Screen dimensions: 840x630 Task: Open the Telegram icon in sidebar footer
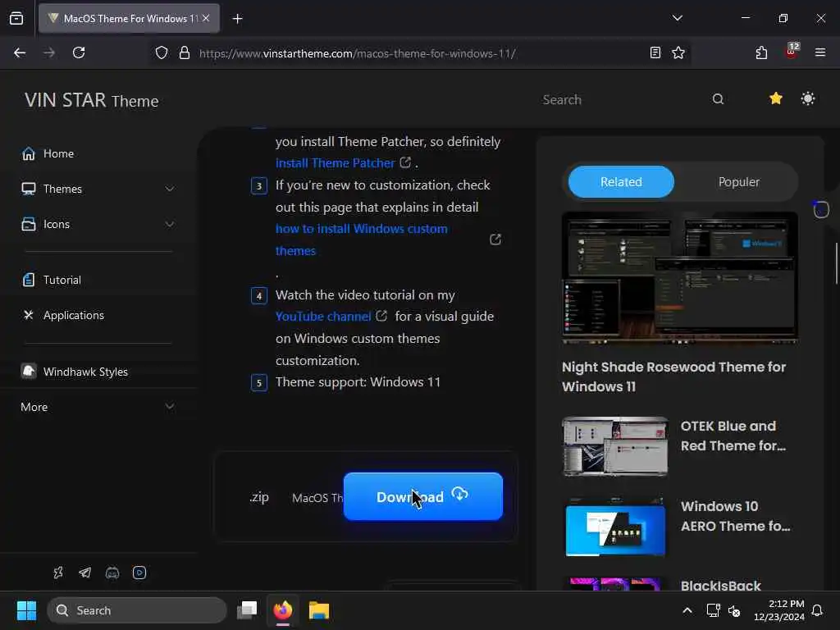84,573
